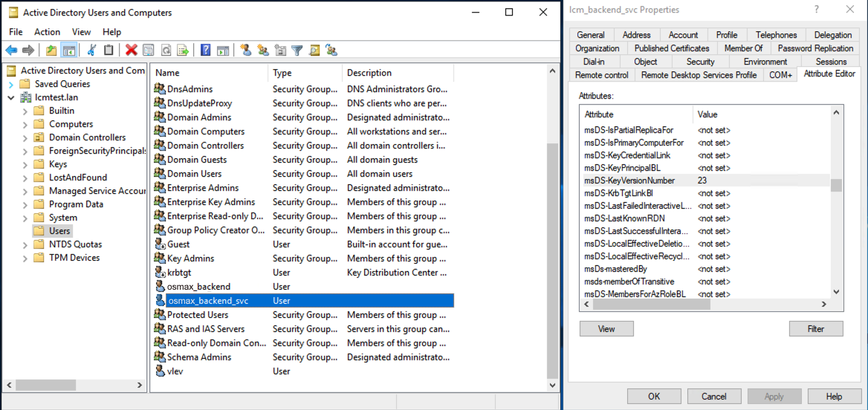Switch to the Account tab

pyautogui.click(x=683, y=35)
